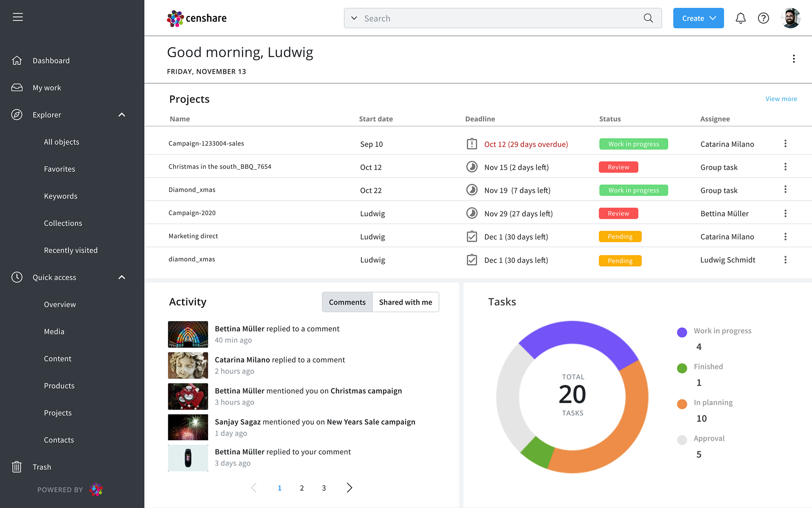Open the hamburger menu icon
This screenshot has height=508, width=812.
pos(18,17)
